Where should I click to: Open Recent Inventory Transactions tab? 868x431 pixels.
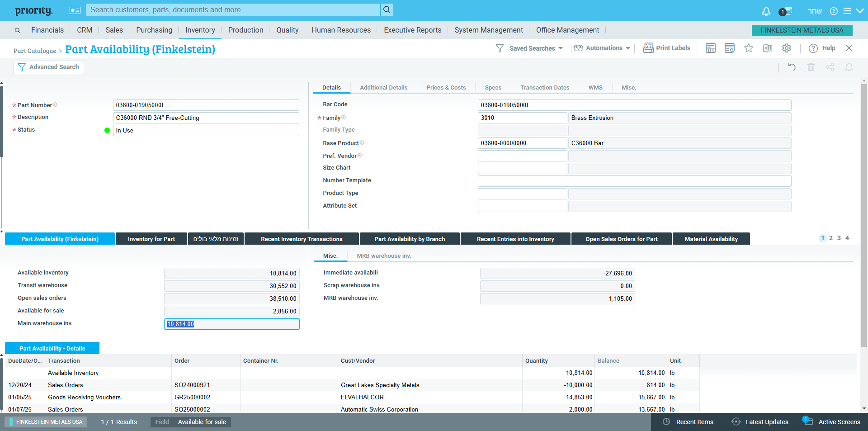pyautogui.click(x=302, y=239)
